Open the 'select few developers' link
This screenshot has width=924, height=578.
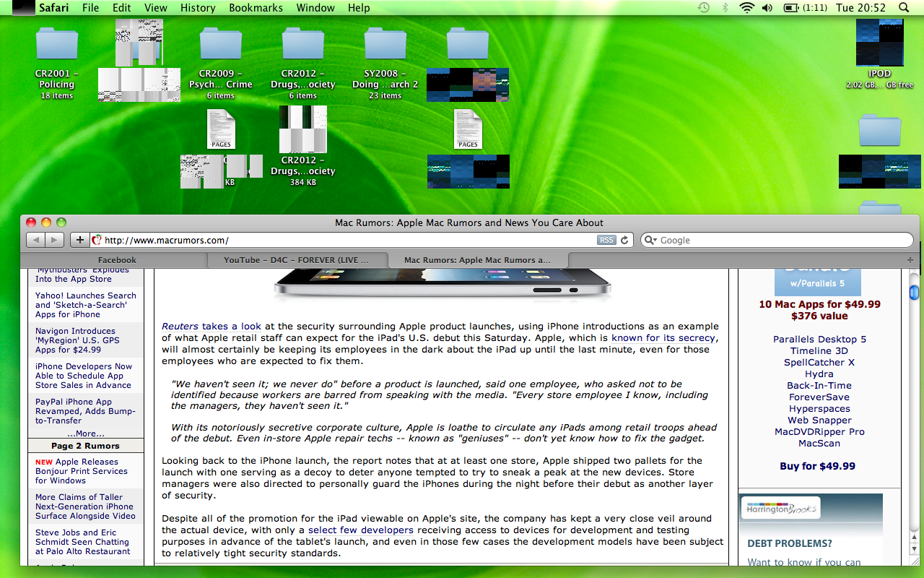[361, 530]
